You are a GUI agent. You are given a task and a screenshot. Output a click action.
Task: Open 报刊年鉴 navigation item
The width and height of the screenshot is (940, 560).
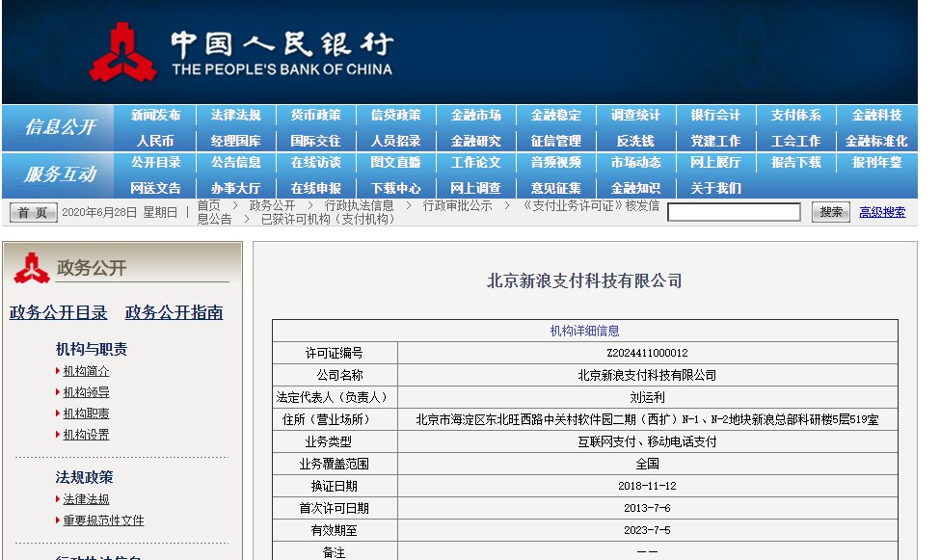coord(876,163)
